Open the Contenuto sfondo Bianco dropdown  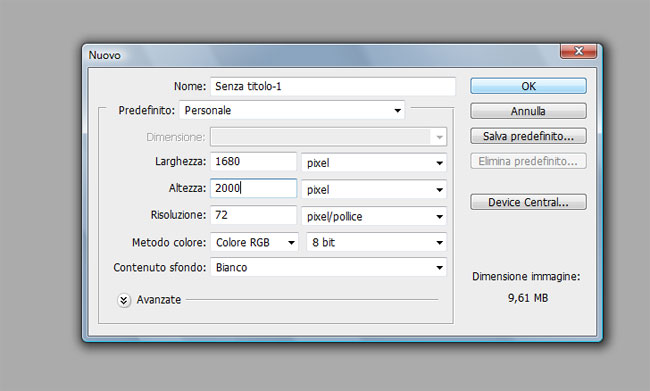[328, 267]
